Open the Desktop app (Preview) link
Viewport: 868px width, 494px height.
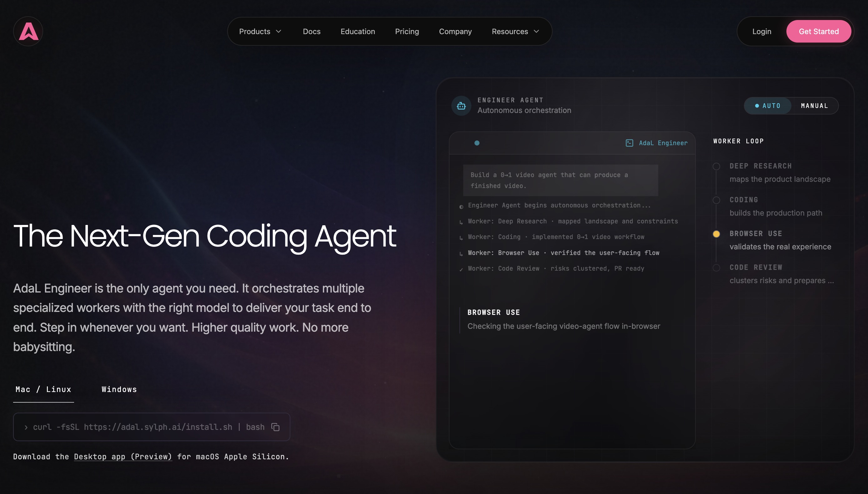point(123,457)
